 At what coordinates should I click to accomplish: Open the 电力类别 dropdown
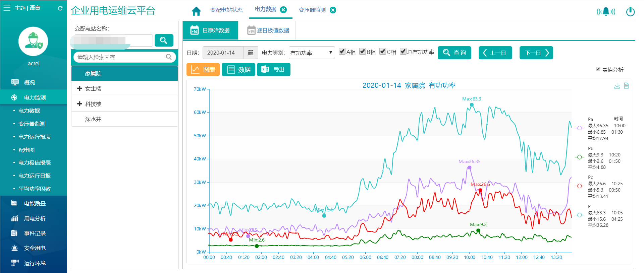[x=312, y=53]
